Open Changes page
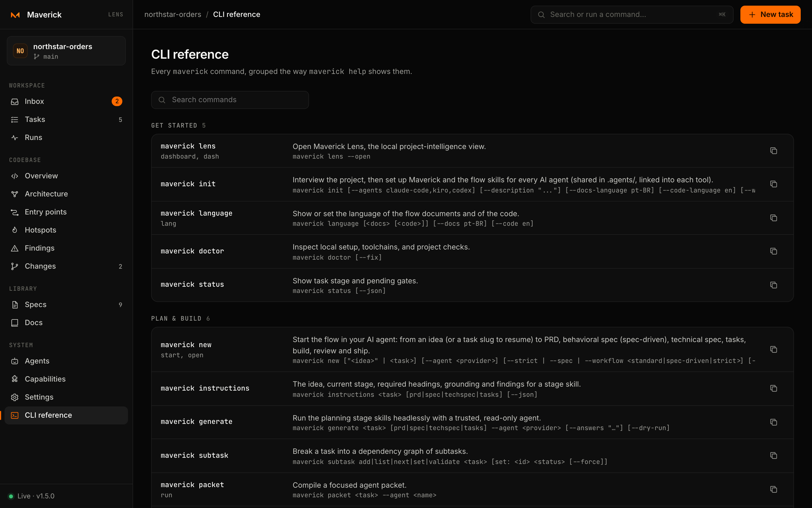 coord(66,266)
